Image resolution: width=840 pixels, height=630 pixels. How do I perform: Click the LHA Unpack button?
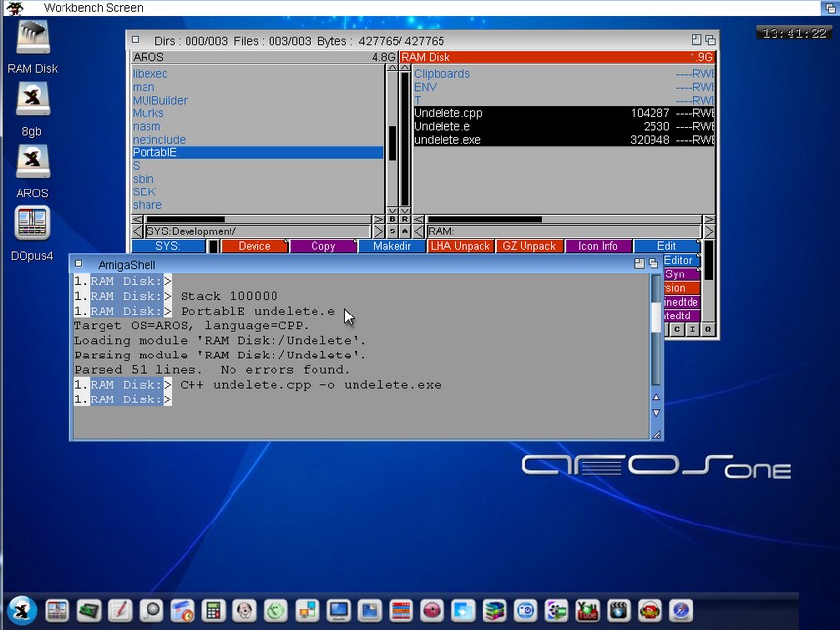point(460,247)
